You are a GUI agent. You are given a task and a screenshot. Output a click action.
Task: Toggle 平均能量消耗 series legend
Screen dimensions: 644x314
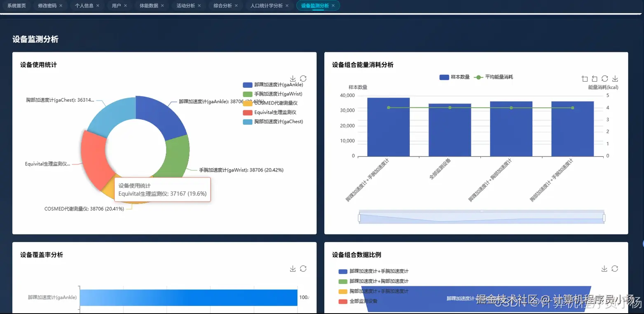tap(494, 77)
